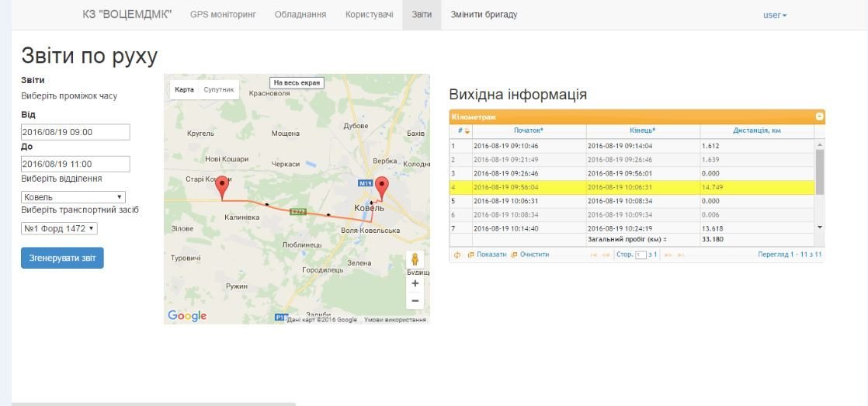Collapse the Кілометраж table panel
This screenshot has height=406, width=868.
point(819,116)
